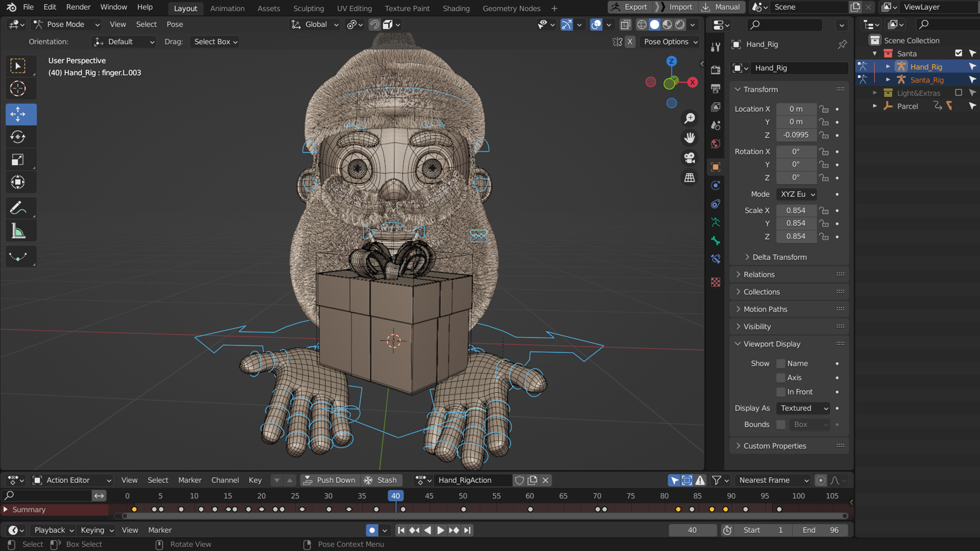The image size is (980, 551).
Task: Open the Tool properties tab
Action: pyautogui.click(x=716, y=47)
